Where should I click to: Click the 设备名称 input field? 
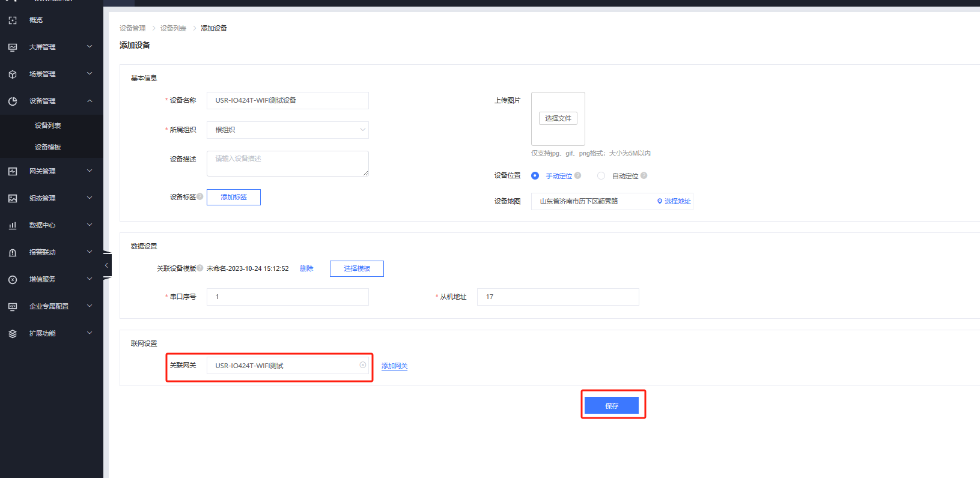click(288, 100)
